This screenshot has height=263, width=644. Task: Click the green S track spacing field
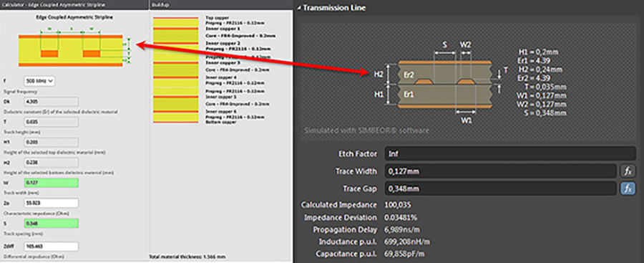tap(52, 224)
